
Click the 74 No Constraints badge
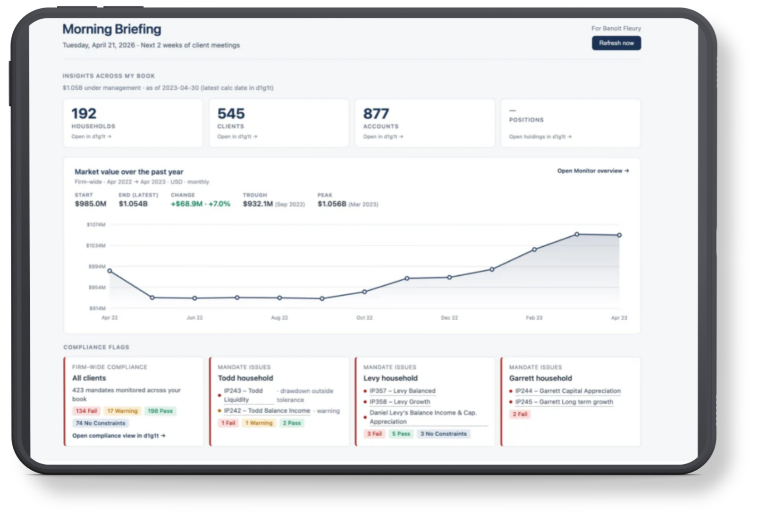[x=101, y=423]
